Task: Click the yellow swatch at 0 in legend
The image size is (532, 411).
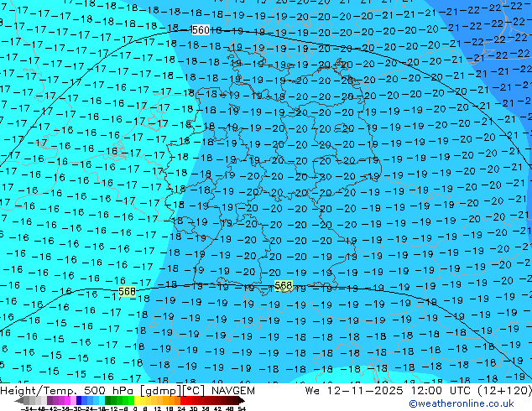Action: tap(137, 400)
